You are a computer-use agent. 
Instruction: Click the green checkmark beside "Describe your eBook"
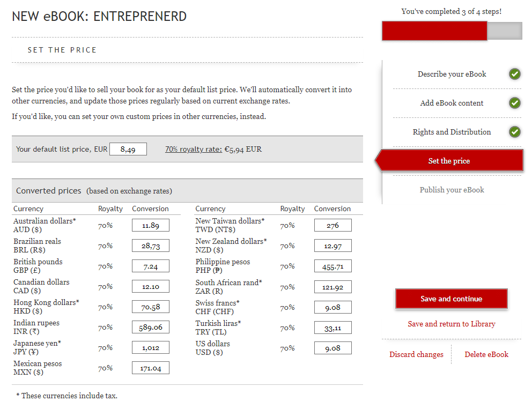[x=515, y=74]
